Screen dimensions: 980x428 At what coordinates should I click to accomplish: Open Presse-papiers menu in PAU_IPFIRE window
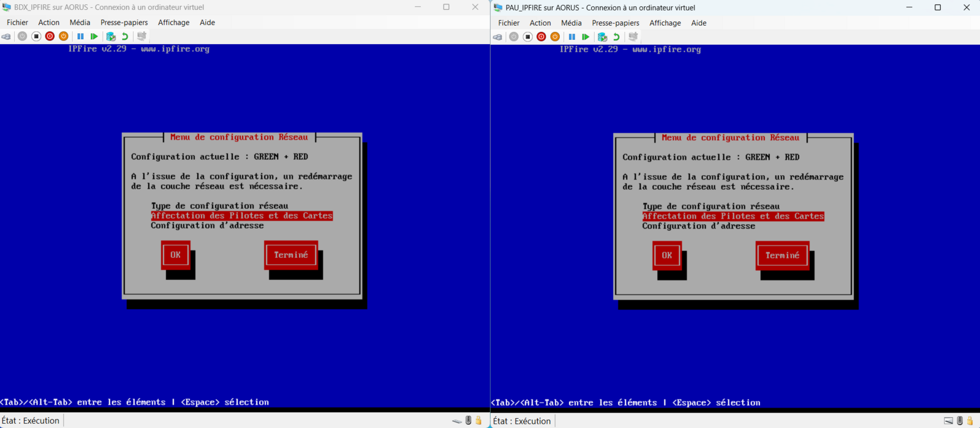[615, 23]
